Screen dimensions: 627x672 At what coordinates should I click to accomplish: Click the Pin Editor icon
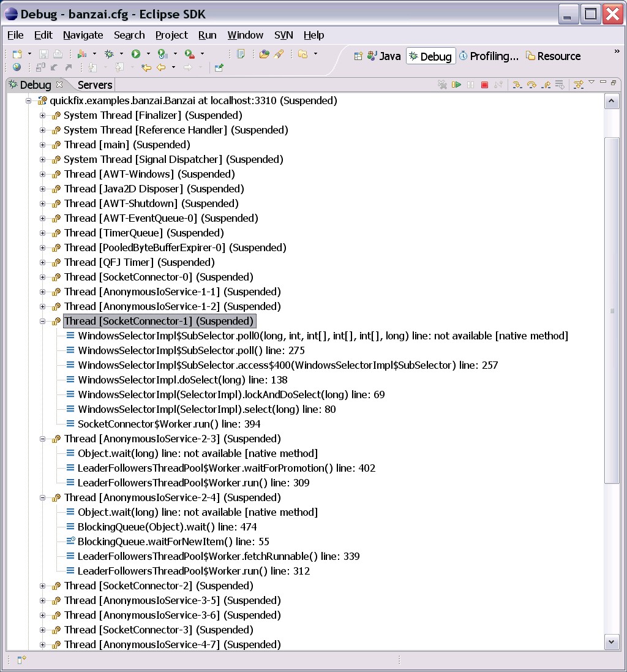(x=219, y=67)
